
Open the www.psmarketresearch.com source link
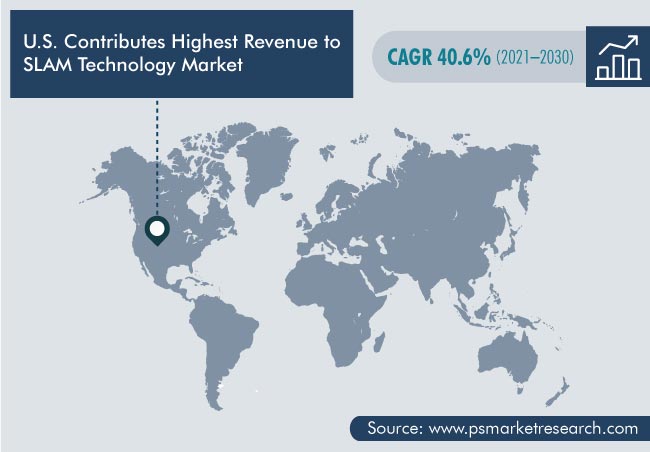(533, 428)
